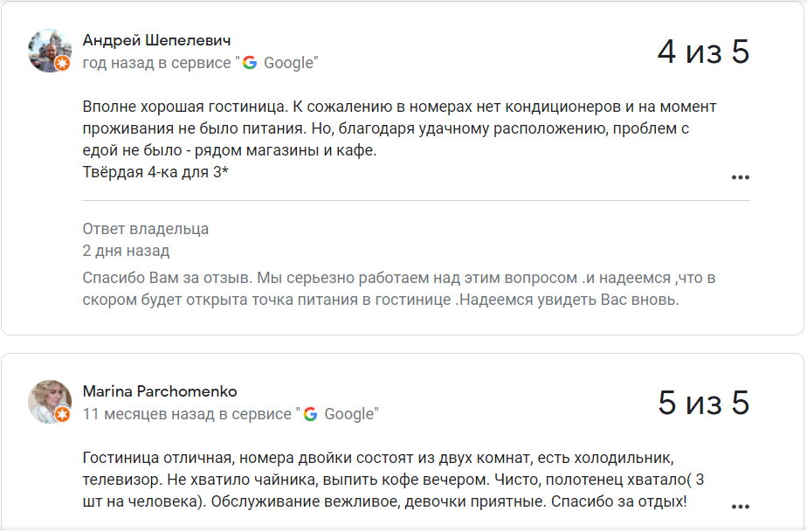
Task: Click Андрей Шепелевич's profile avatar
Action: [x=48, y=49]
